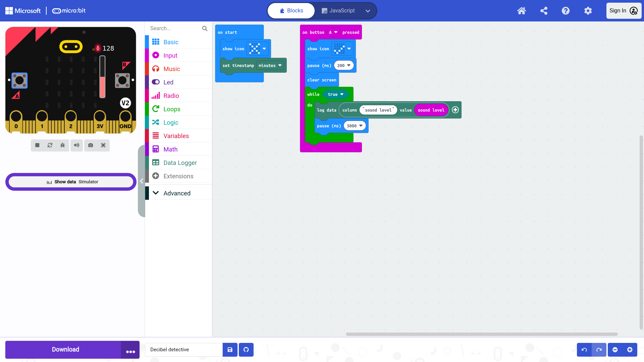Click Show data Simulator button
The image size is (644, 362).
pyautogui.click(x=71, y=182)
